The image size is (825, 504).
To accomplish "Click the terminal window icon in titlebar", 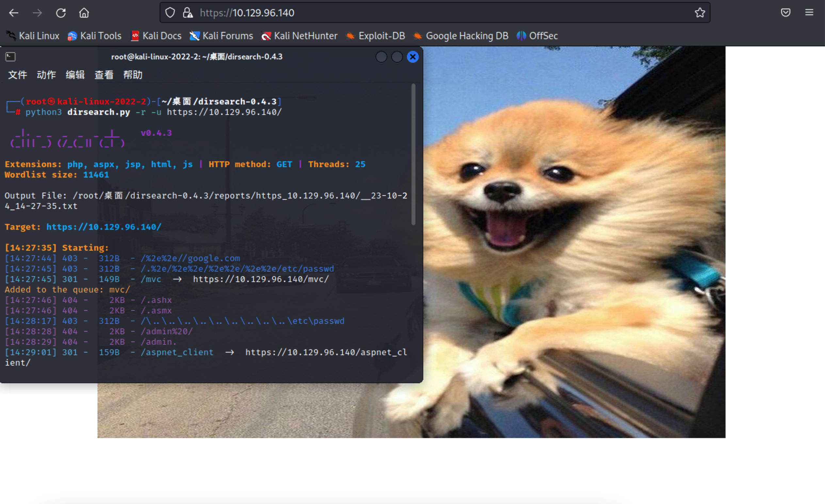I will coord(10,57).
